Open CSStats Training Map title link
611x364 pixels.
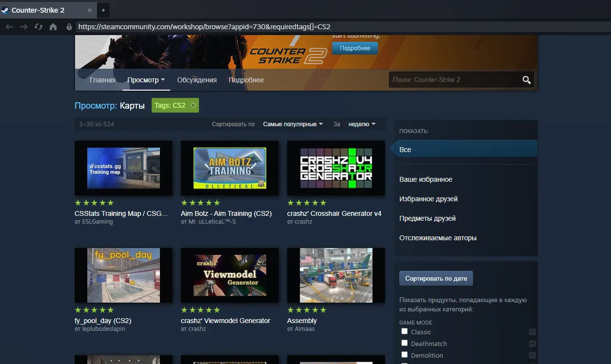coord(121,213)
